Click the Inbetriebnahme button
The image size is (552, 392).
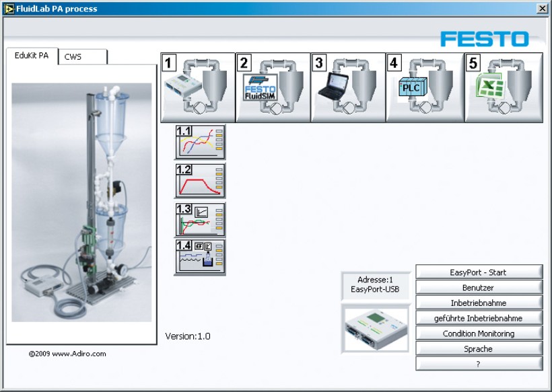coord(479,303)
